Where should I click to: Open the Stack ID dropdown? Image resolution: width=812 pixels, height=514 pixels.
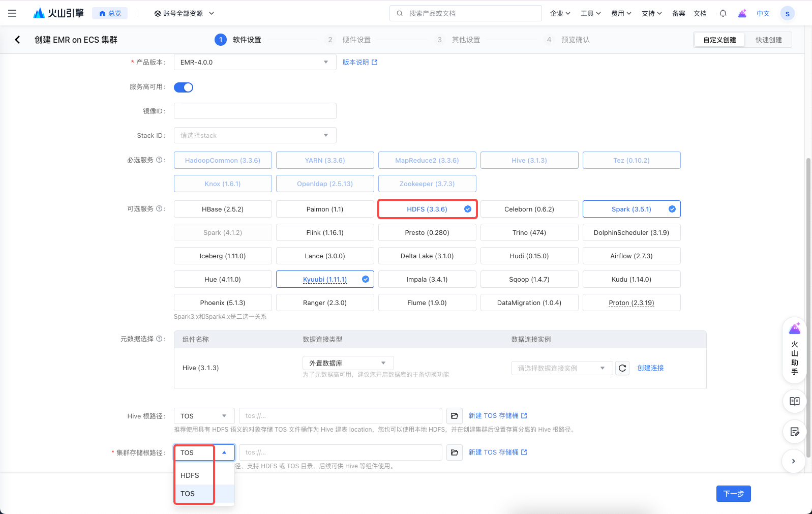(x=255, y=135)
